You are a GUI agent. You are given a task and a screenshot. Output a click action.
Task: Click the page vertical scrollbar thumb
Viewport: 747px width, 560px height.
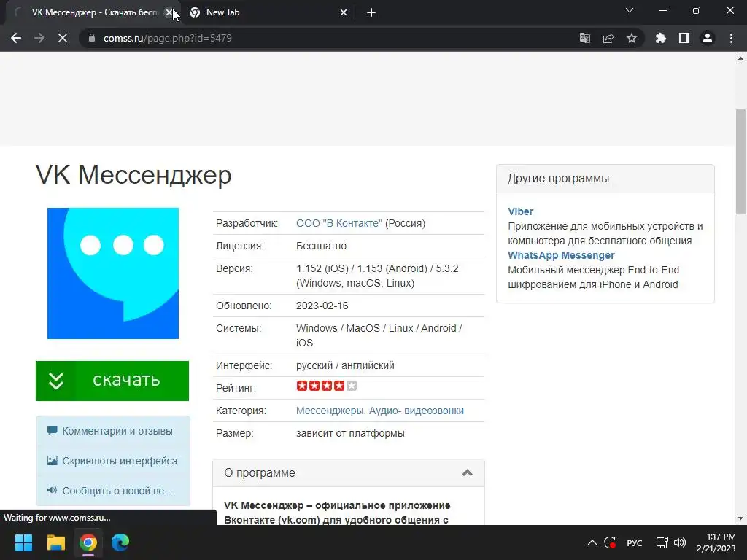pyautogui.click(x=741, y=162)
